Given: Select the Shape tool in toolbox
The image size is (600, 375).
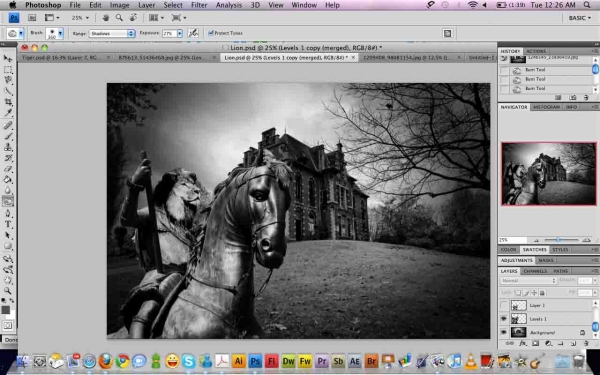Looking at the screenshot, I should click(x=8, y=246).
